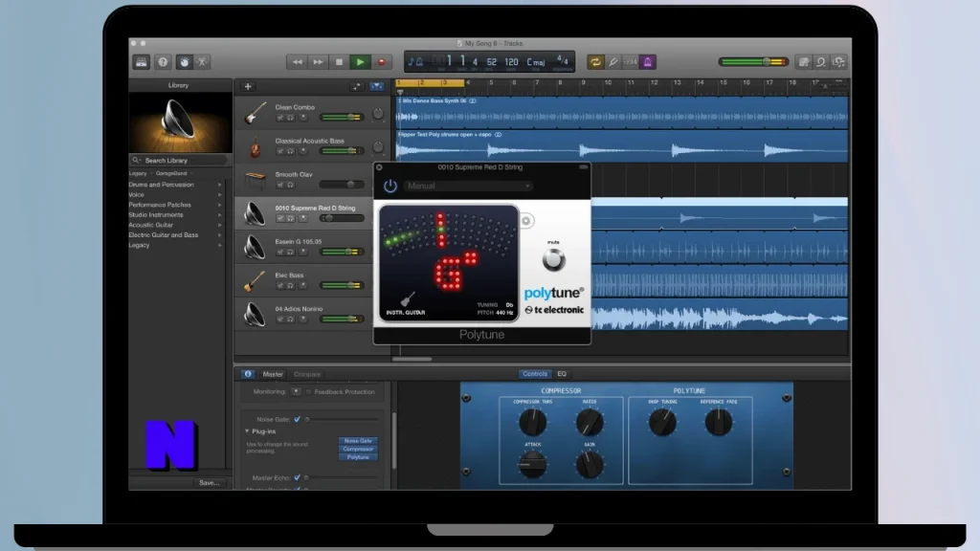Open the Tuner fork button

click(x=613, y=62)
